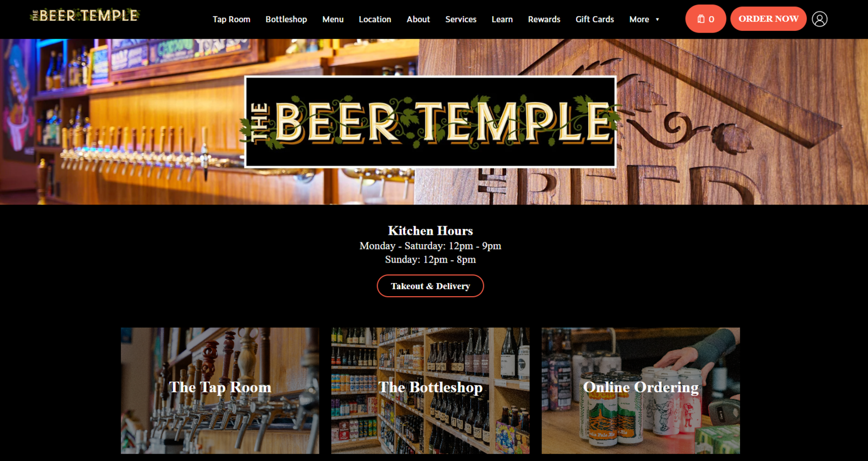Screen dimensions: 868x461
Task: Go to the Bottleshop nav link
Action: click(x=286, y=20)
